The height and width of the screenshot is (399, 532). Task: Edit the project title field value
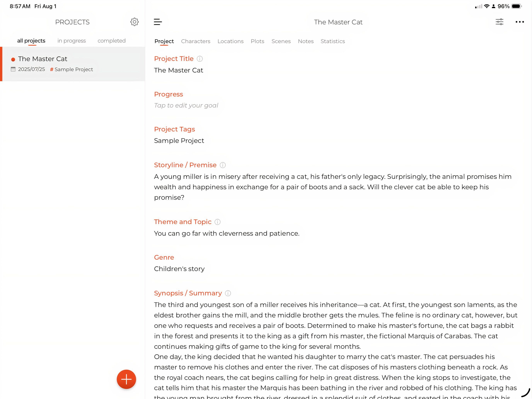pos(178,70)
